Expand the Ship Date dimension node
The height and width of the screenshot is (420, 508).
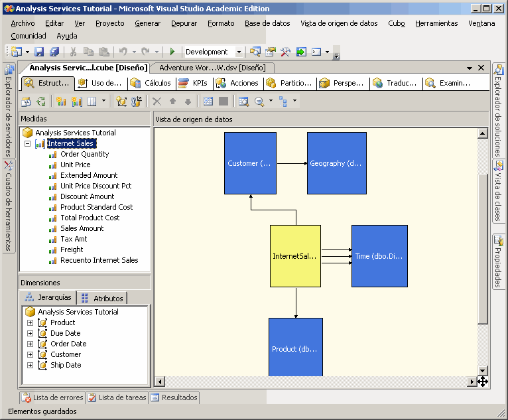click(x=30, y=365)
